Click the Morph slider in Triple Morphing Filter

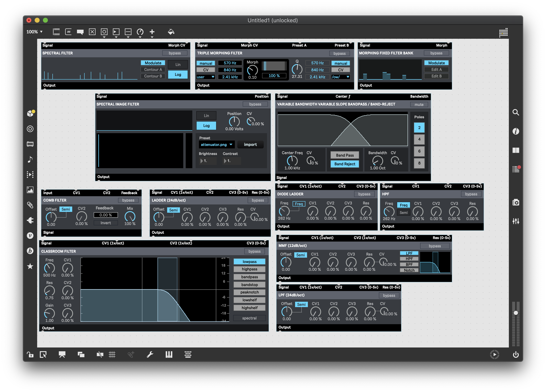[x=274, y=66]
